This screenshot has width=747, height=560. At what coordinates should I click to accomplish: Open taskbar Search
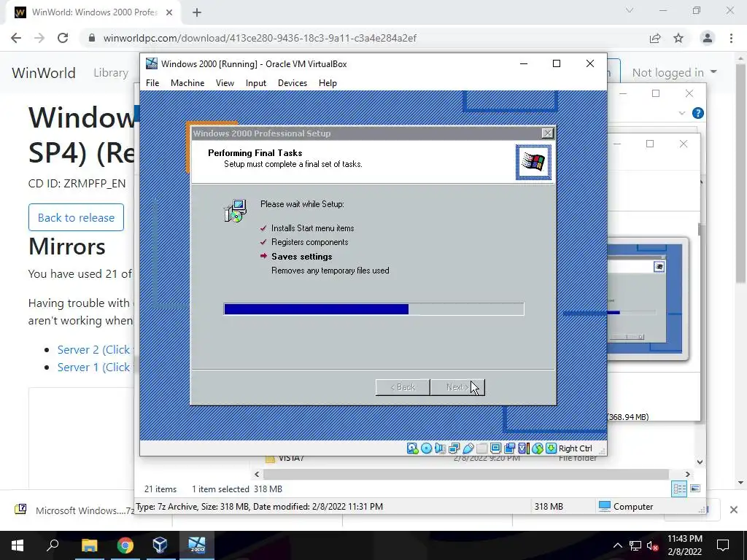pyautogui.click(x=53, y=545)
